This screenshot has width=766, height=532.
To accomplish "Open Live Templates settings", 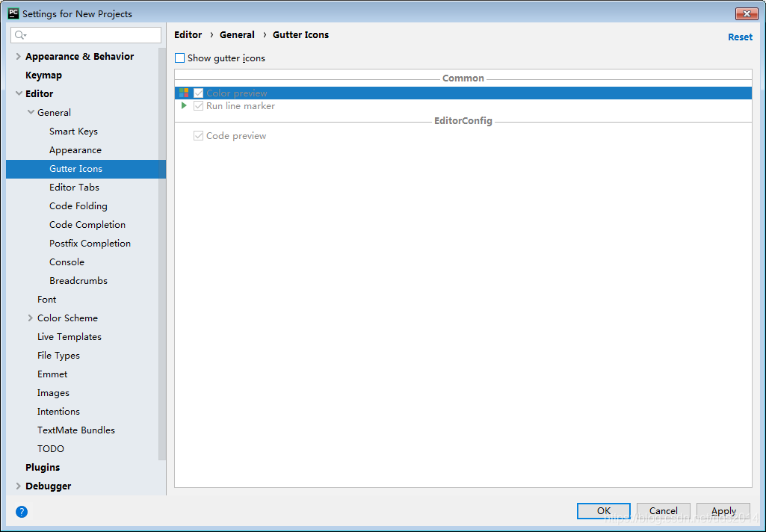I will pyautogui.click(x=70, y=336).
